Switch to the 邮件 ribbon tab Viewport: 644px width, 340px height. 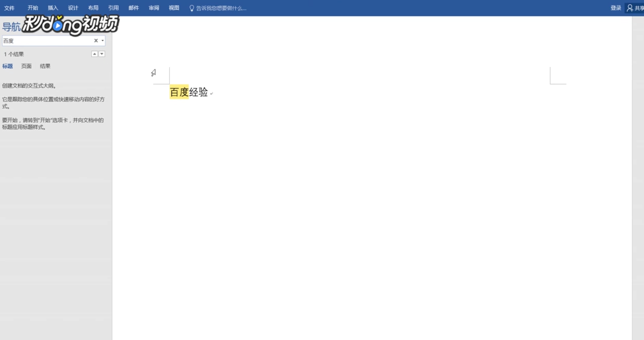click(x=134, y=8)
